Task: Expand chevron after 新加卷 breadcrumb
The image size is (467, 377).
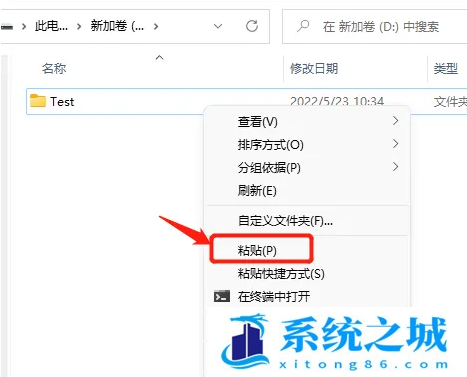Action: pyautogui.click(x=156, y=26)
